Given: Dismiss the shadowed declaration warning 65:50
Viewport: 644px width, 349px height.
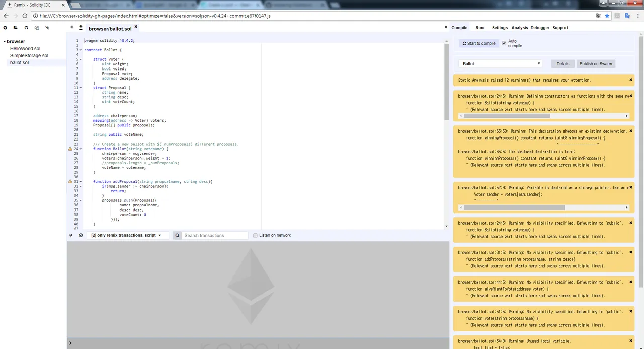Looking at the screenshot, I should [x=631, y=131].
